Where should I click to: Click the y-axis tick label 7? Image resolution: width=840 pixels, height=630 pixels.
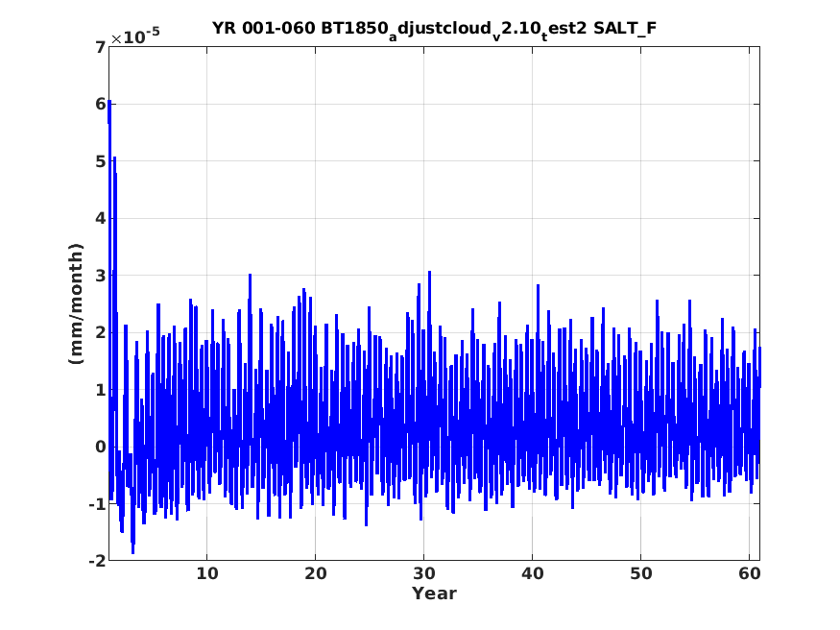[x=101, y=47]
